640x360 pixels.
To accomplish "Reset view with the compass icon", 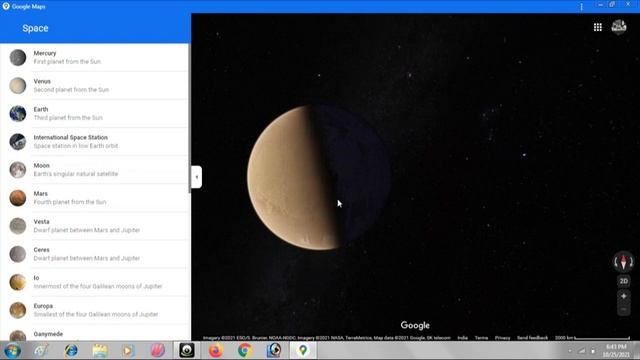I will click(623, 262).
